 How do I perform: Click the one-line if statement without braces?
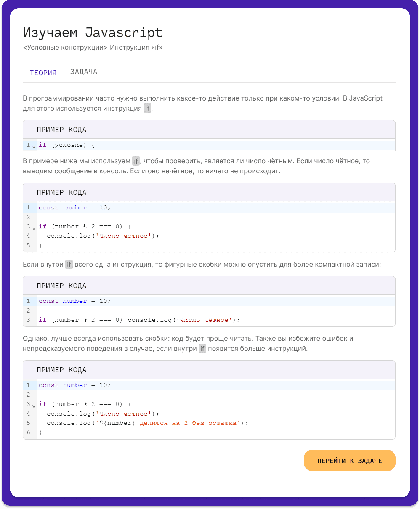coord(139,320)
